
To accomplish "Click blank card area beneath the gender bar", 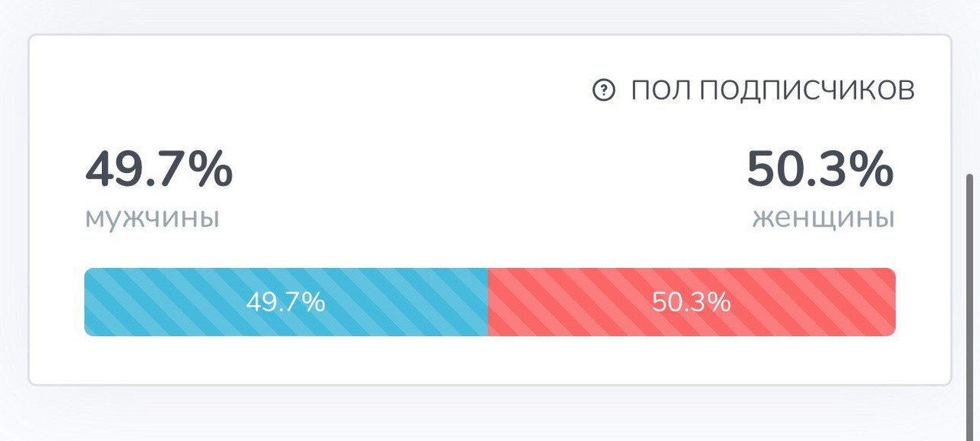I will point(490,358).
